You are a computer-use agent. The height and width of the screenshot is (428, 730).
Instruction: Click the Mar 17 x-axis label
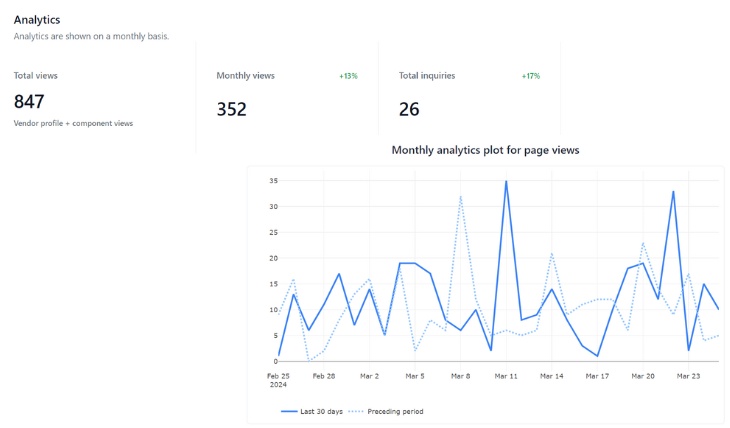(597, 376)
